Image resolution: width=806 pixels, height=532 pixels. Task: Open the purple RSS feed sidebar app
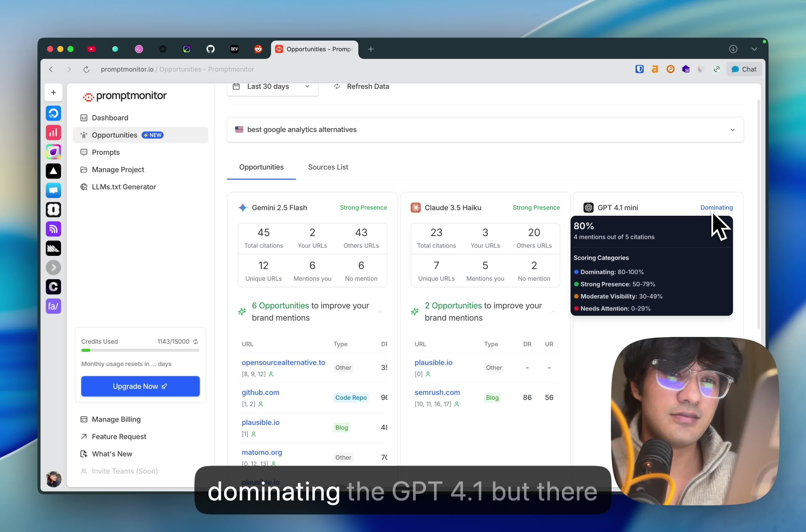53,229
